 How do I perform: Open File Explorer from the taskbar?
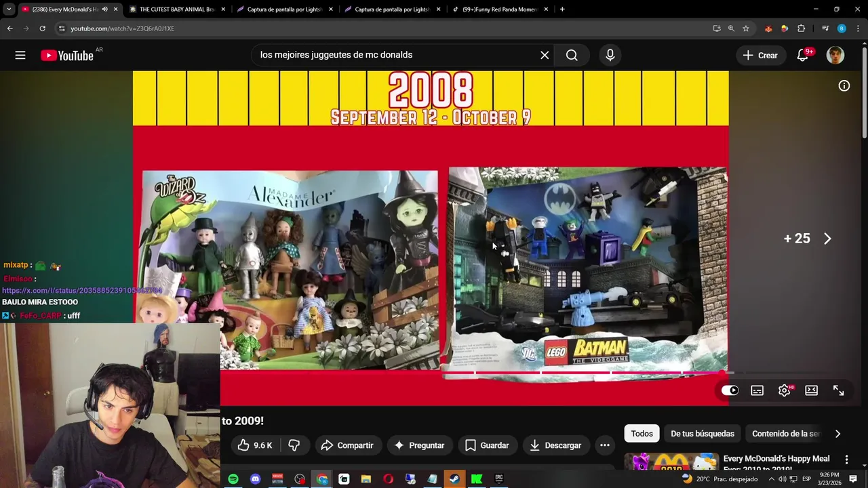pyautogui.click(x=366, y=479)
